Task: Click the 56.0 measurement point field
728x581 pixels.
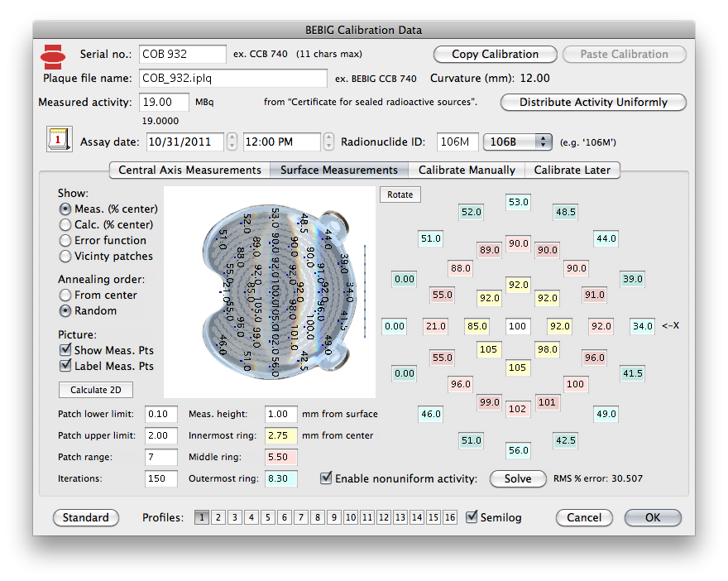Action: pos(518,450)
